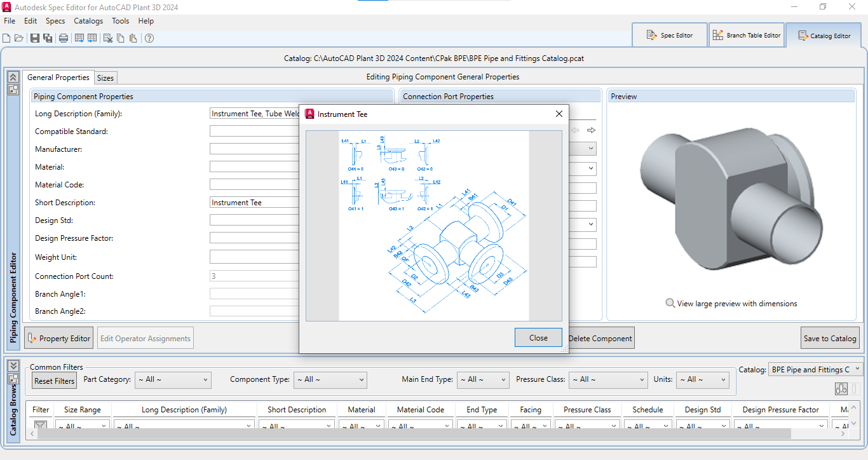This screenshot has width=868, height=460.
Task: Click the 3D instrument tee preview image
Action: pyautogui.click(x=731, y=198)
